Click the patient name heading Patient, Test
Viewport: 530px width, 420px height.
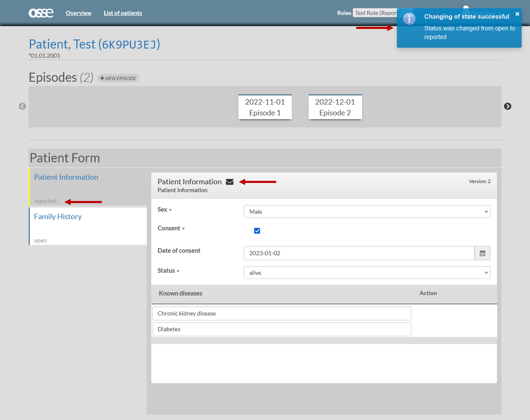(x=94, y=44)
